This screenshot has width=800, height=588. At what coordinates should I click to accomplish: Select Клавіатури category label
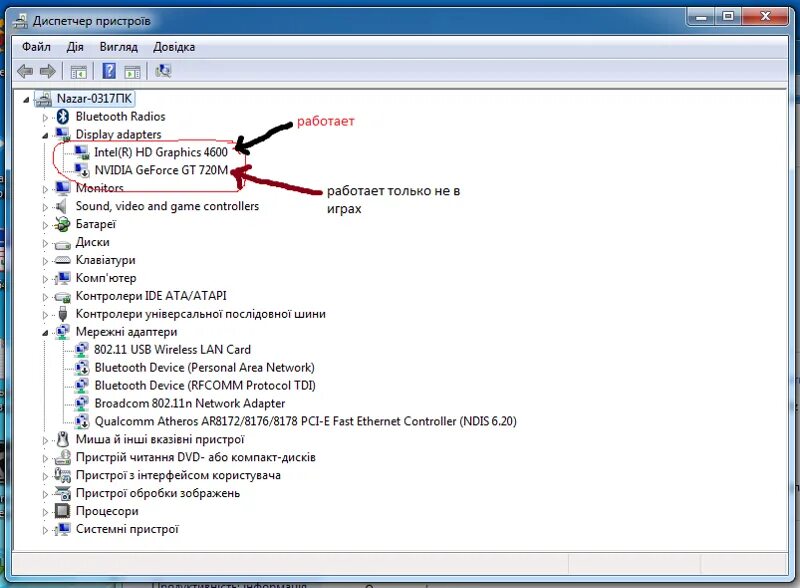pos(106,260)
